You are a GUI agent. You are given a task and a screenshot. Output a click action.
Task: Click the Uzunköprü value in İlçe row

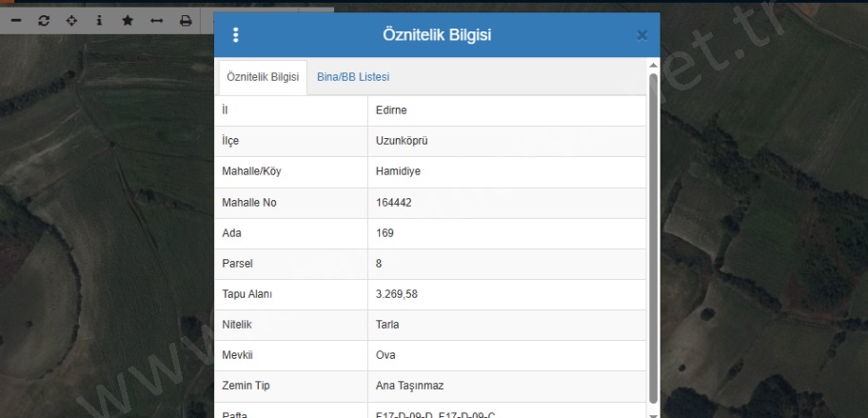[402, 141]
